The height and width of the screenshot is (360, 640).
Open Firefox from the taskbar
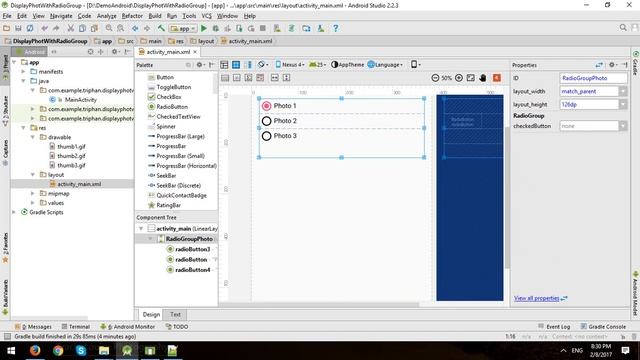click(35, 350)
